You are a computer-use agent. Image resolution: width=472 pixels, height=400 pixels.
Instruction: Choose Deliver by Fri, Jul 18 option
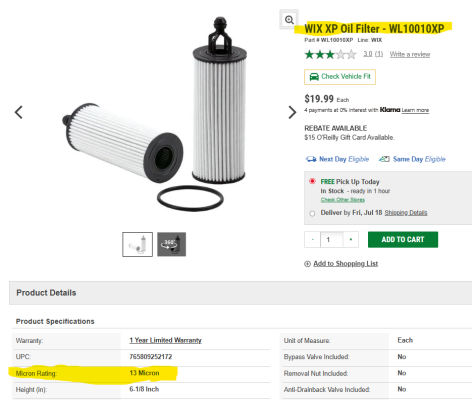pyautogui.click(x=312, y=214)
